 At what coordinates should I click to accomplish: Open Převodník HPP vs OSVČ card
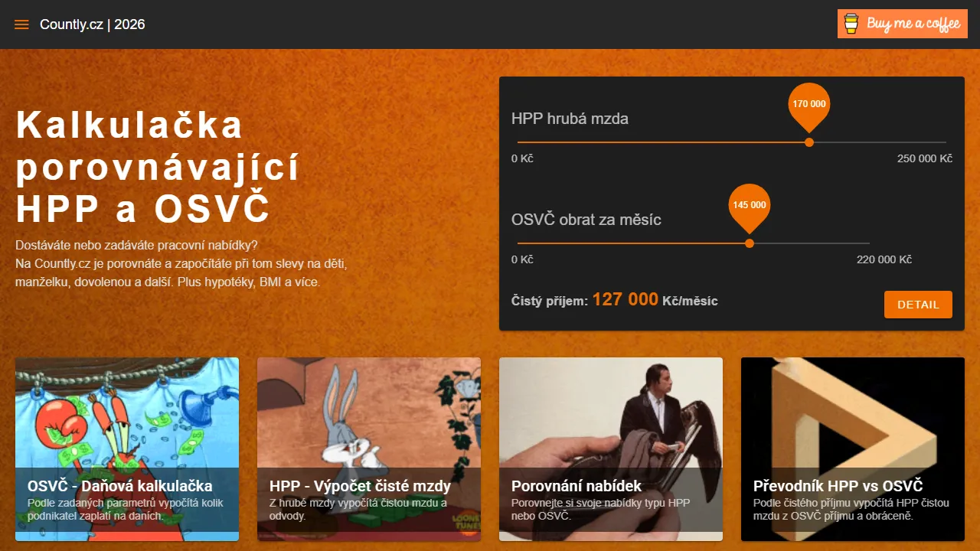[853, 449]
